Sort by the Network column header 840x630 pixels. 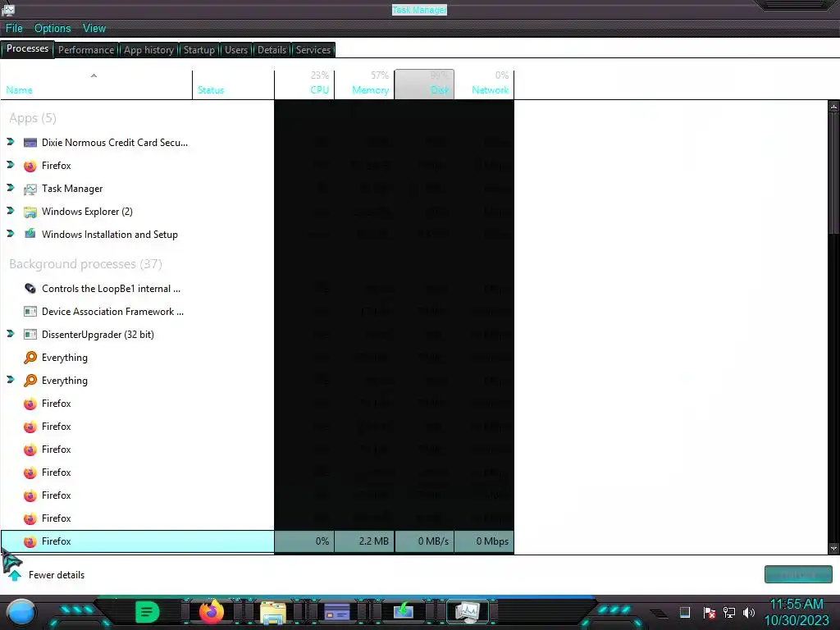pyautogui.click(x=484, y=84)
